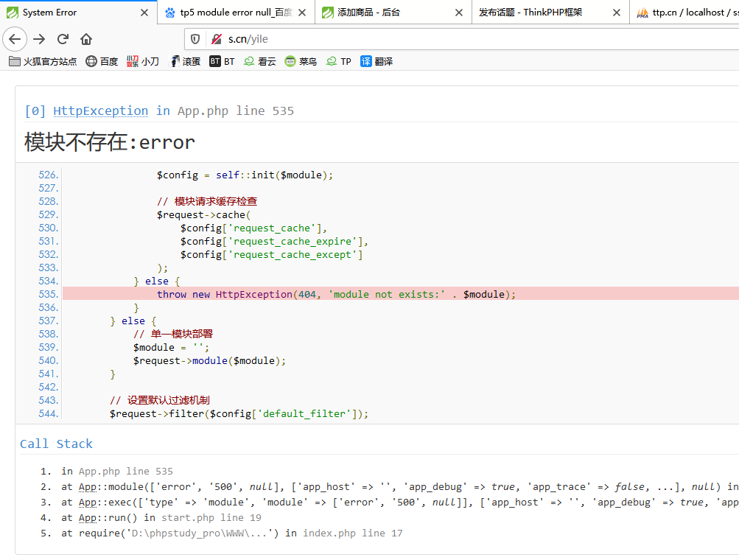Open the 火狐官方站点 bookmarks folder

point(43,61)
